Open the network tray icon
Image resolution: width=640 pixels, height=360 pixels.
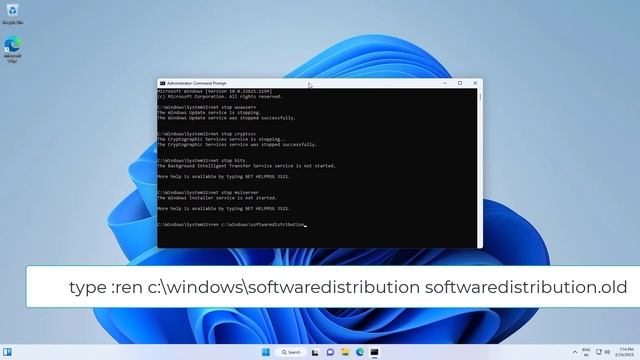pos(598,352)
